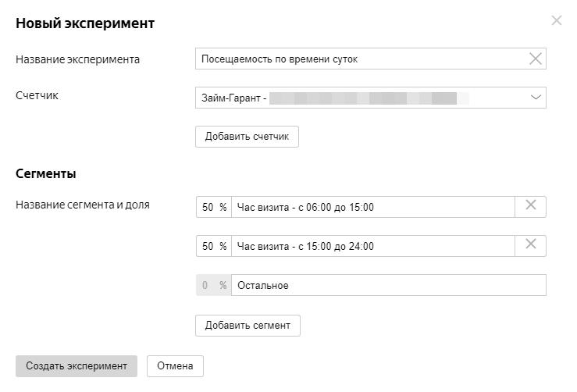The width and height of the screenshot is (577, 392).
Task: Focus the 15:00 to 24:00 segment name
Action: (x=372, y=246)
